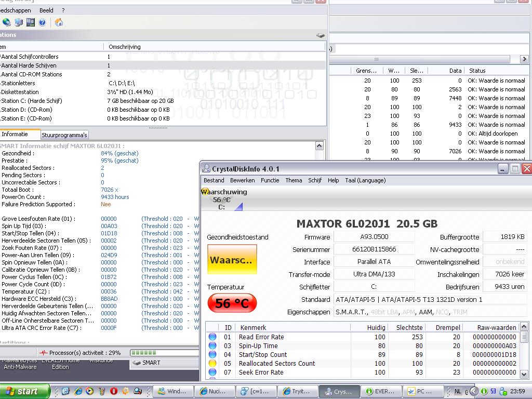Click the Data column header
The image size is (532, 399).
click(x=446, y=71)
